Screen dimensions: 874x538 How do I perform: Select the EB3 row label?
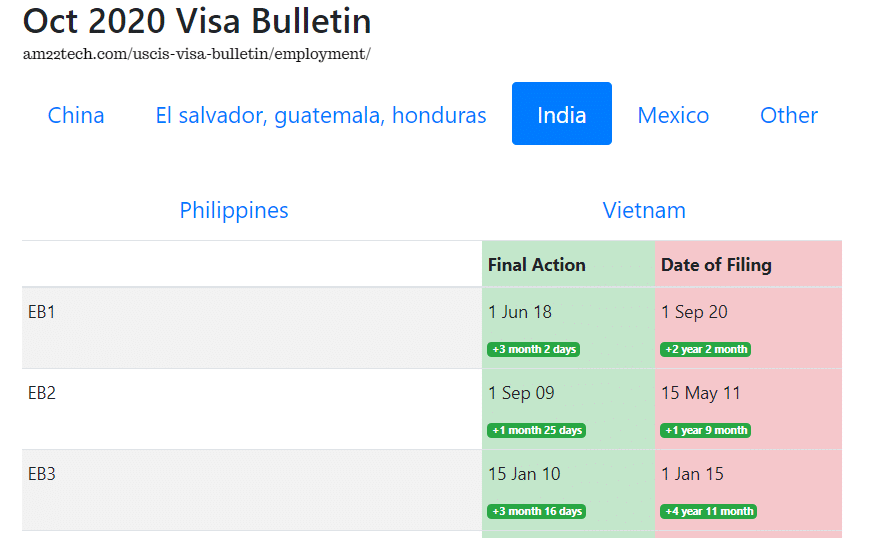pyautogui.click(x=42, y=474)
